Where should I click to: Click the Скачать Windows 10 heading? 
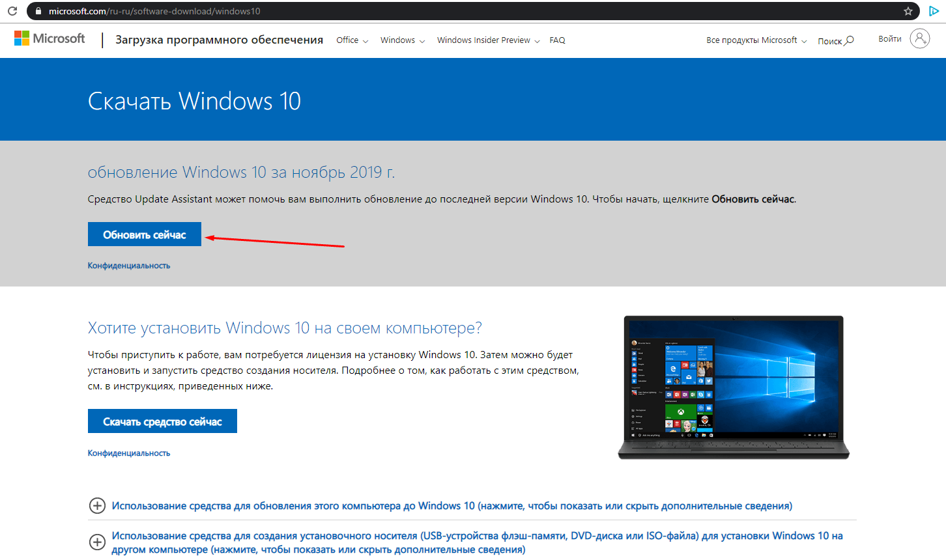click(x=194, y=101)
